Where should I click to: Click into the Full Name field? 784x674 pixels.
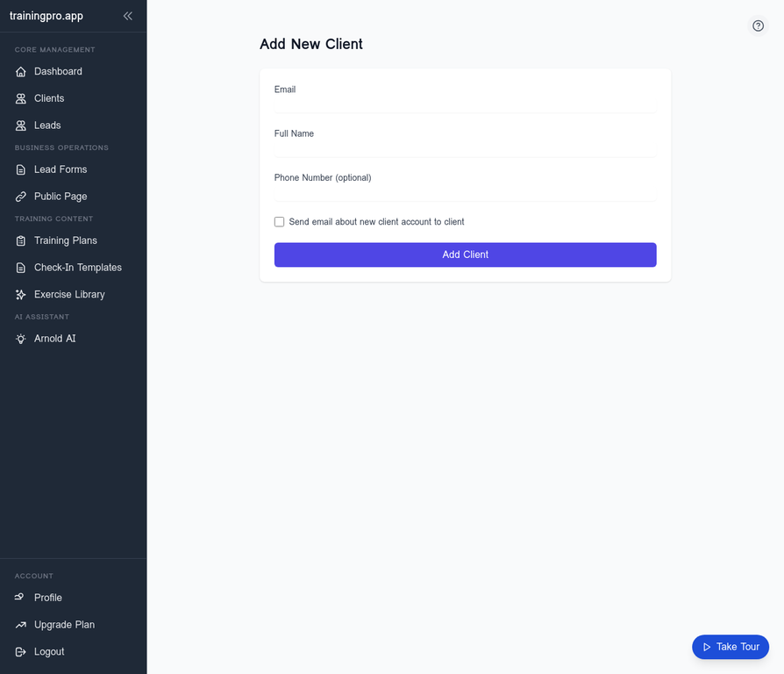[x=465, y=147]
